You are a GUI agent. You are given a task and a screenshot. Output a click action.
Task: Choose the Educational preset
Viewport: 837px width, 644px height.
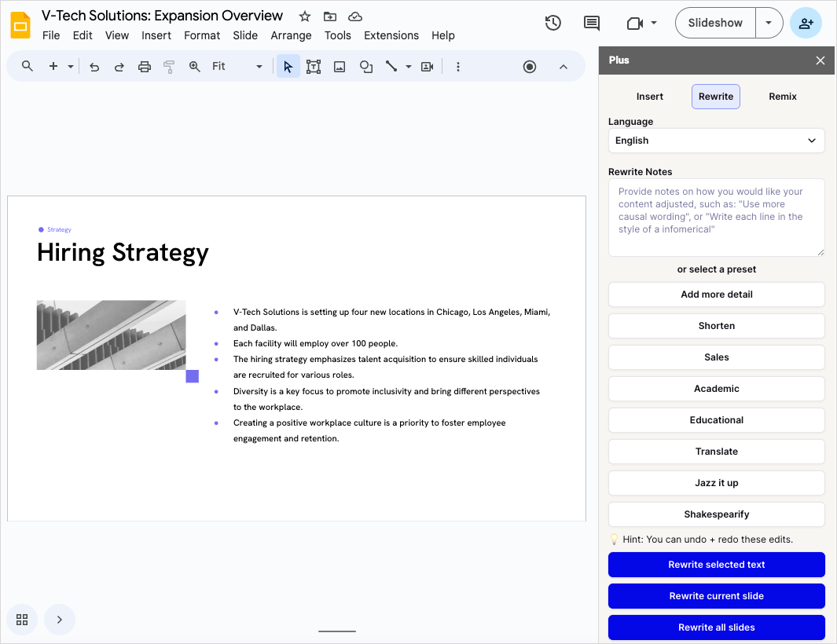[716, 420]
